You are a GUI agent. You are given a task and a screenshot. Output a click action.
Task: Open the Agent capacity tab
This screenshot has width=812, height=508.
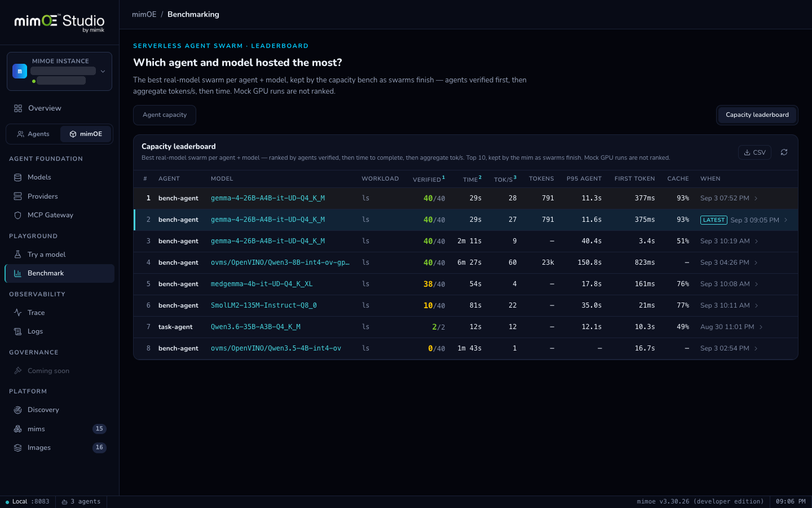click(x=165, y=115)
